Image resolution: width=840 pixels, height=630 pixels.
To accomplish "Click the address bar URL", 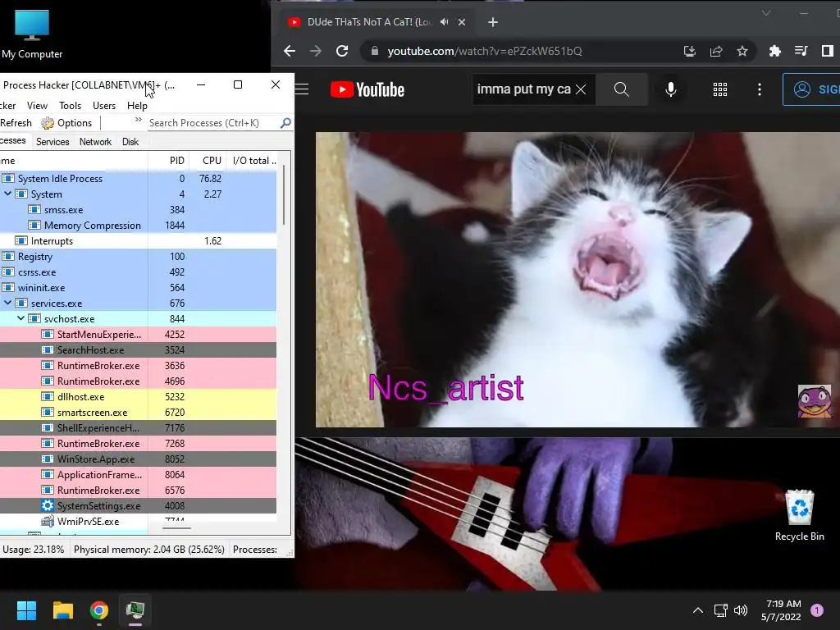I will [484, 51].
